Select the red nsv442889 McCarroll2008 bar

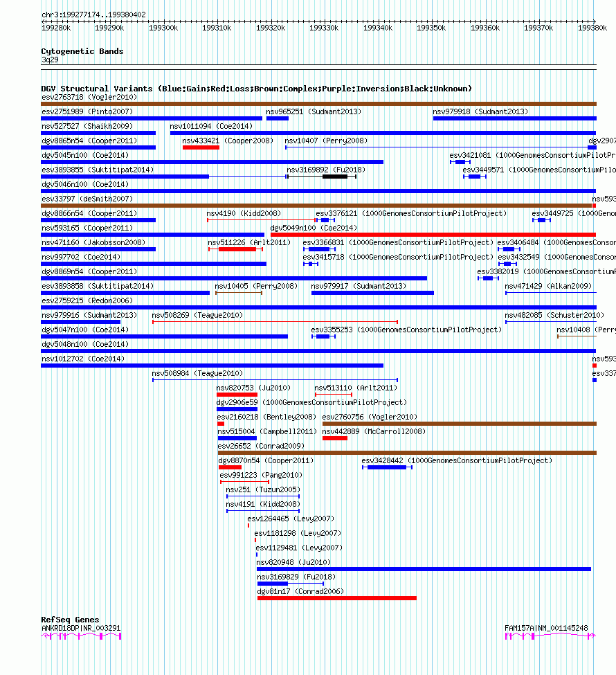(x=335, y=438)
